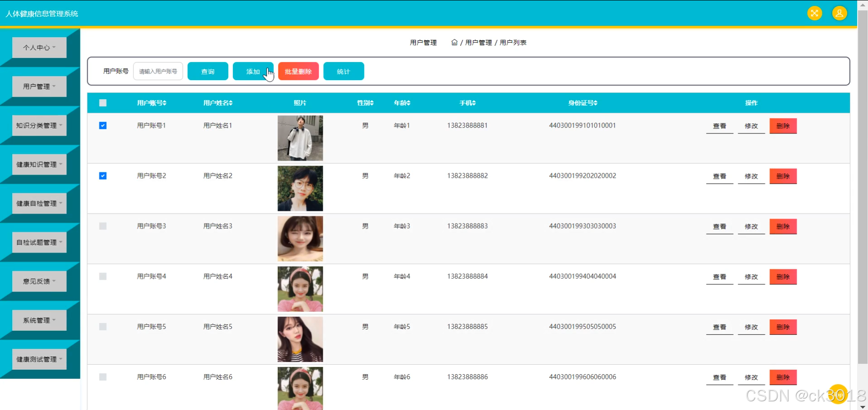
Task: Select ID number 440300199101010001 cell
Action: coord(583,125)
